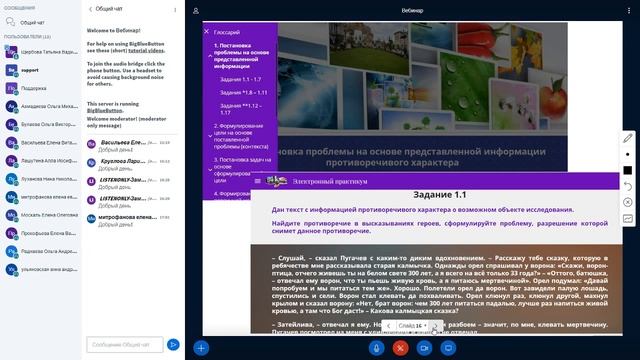Open the 3. Постановка задач section title
The width and height of the screenshot is (640, 360).
(x=242, y=170)
